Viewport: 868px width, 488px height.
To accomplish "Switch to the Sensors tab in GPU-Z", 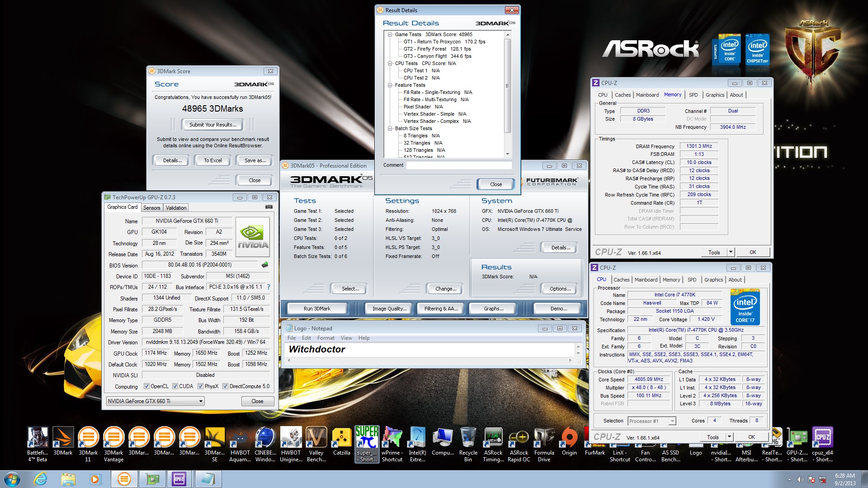I will pos(151,208).
